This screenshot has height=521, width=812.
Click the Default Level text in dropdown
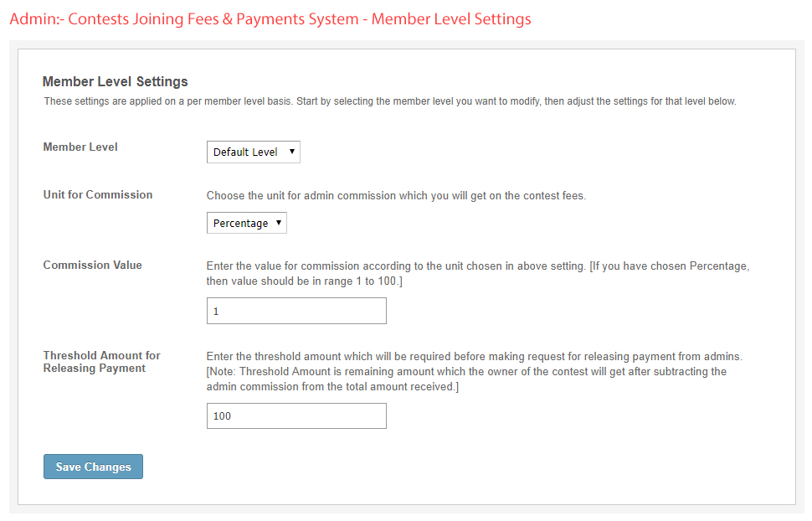244,152
